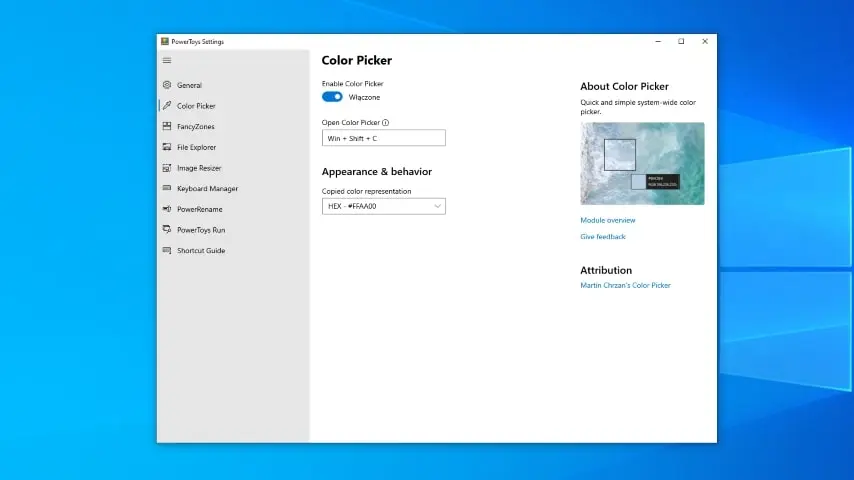This screenshot has width=854, height=480.
Task: Go to the PowerToys Run page
Action: (x=200, y=230)
